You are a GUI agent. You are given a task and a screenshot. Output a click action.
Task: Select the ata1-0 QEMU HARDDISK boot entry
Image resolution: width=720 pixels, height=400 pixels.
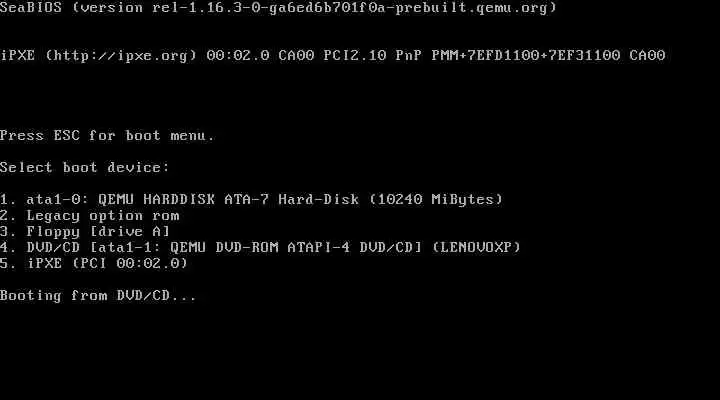252,200
